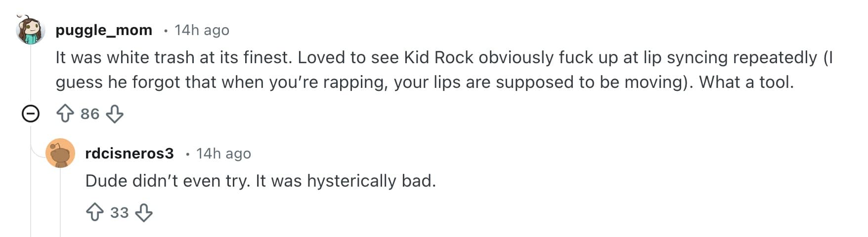Click curved connector line to rdcisneros3 reply
The width and height of the screenshot is (868, 237).
[37, 152]
